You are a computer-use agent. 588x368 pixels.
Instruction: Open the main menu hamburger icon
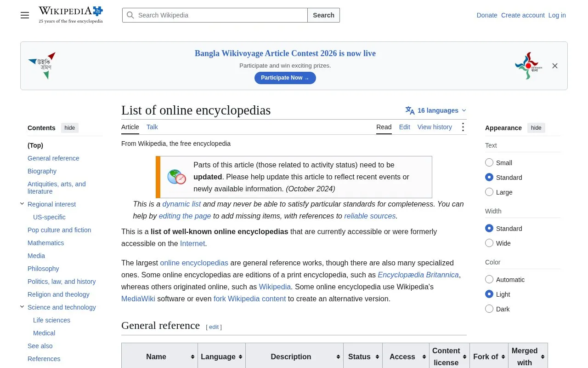(25, 15)
